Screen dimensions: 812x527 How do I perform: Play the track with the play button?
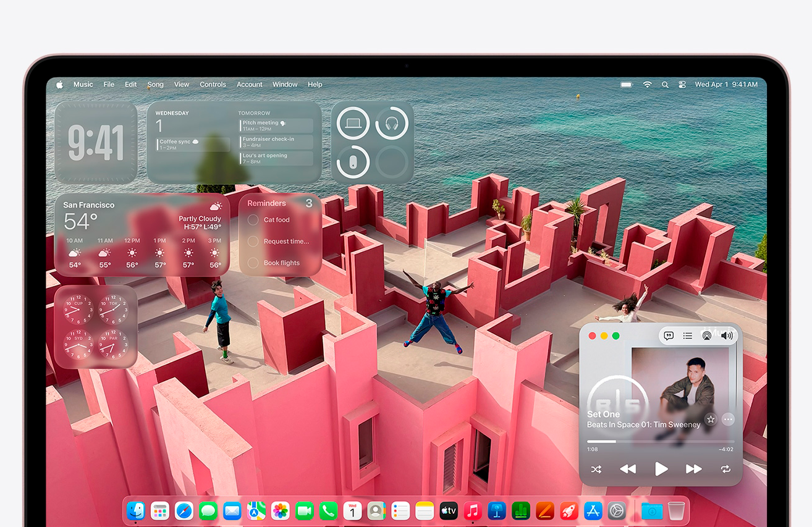(x=661, y=469)
